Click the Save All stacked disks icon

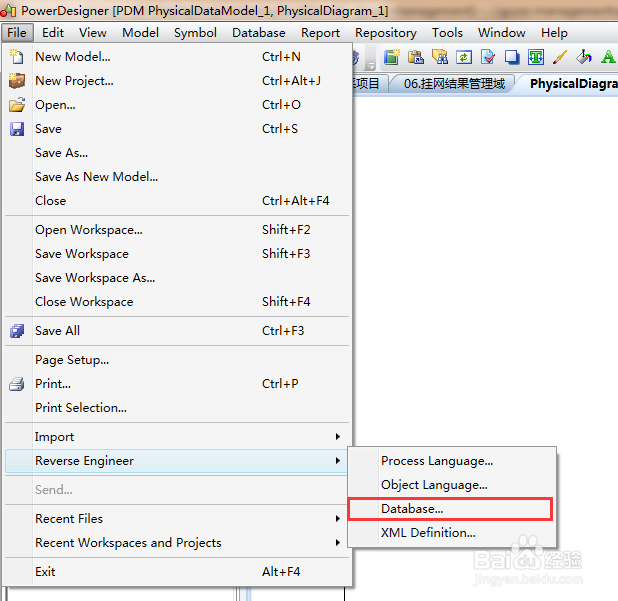17,331
